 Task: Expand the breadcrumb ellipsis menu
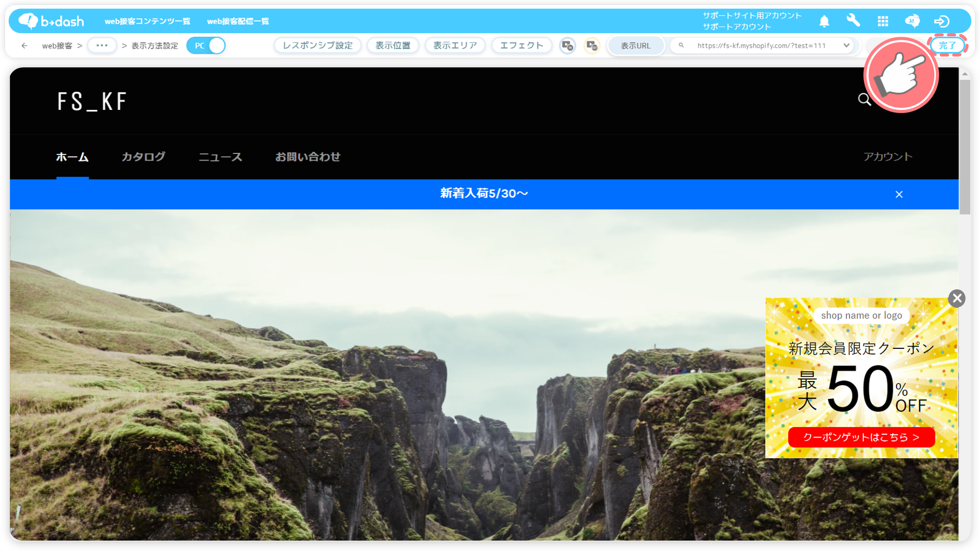[102, 46]
